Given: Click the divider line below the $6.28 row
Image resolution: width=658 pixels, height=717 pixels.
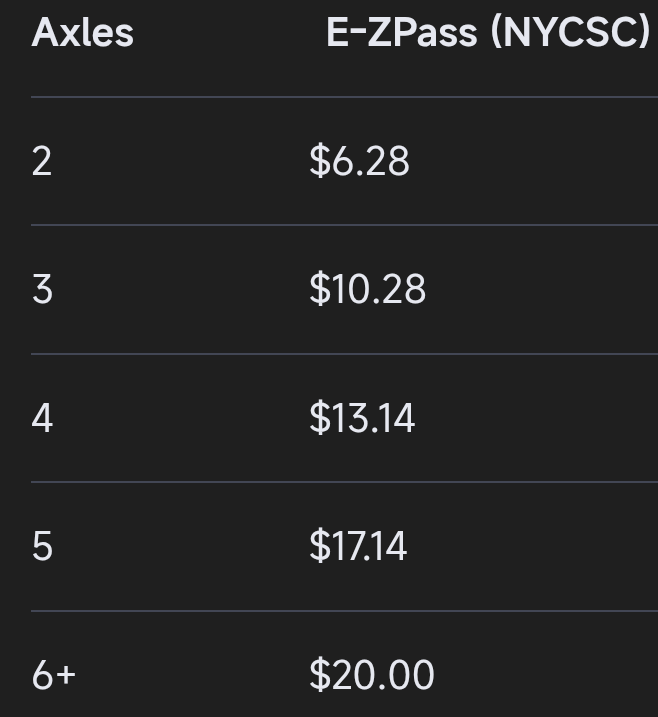Looking at the screenshot, I should (344, 225).
